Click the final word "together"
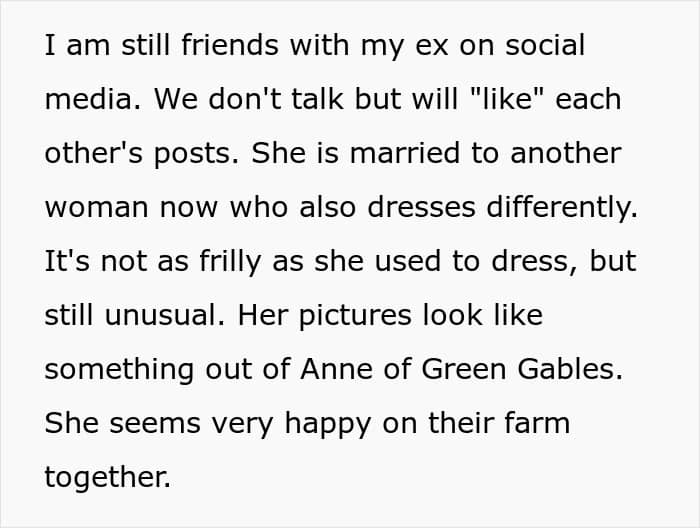The image size is (700, 528). tap(107, 478)
